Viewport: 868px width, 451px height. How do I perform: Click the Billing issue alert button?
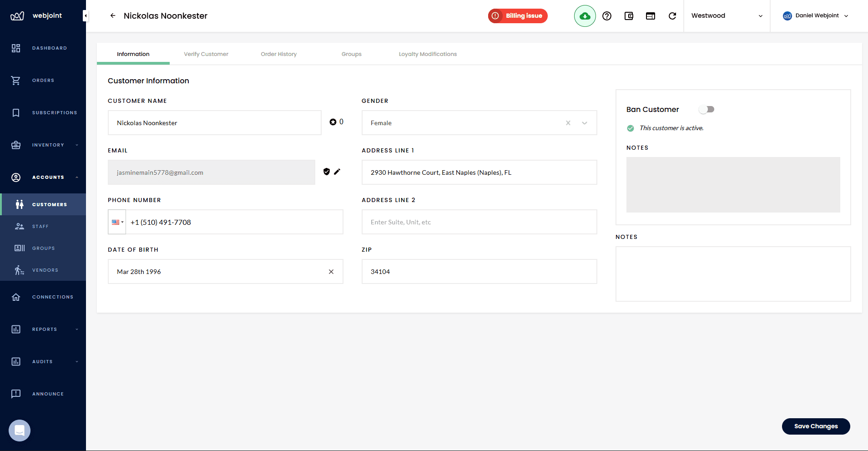[517, 16]
